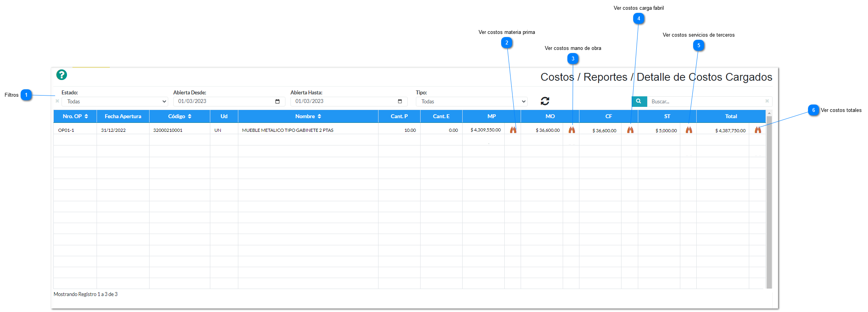Click the $ 36,600.00 MO amount
The height and width of the screenshot is (312, 868).
[x=548, y=130]
